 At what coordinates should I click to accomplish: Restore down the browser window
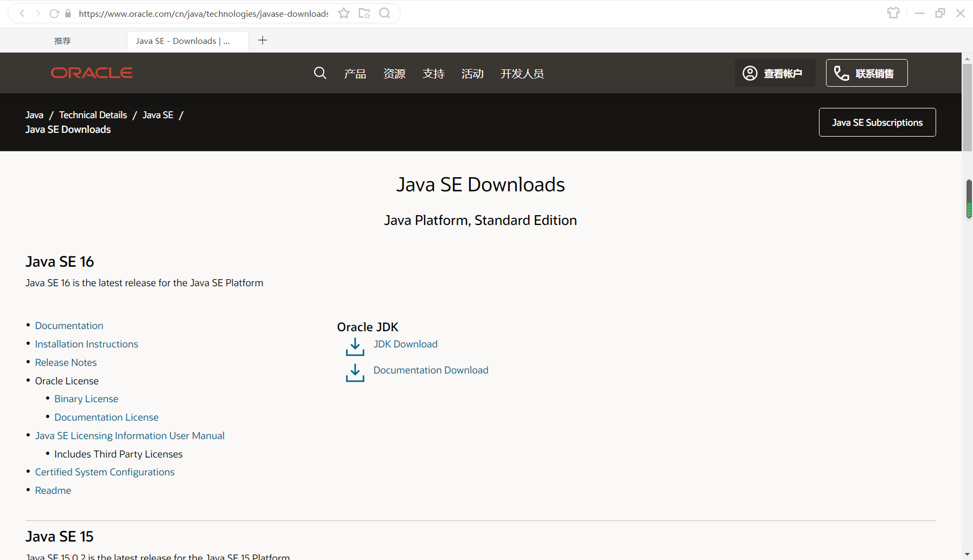coord(940,13)
